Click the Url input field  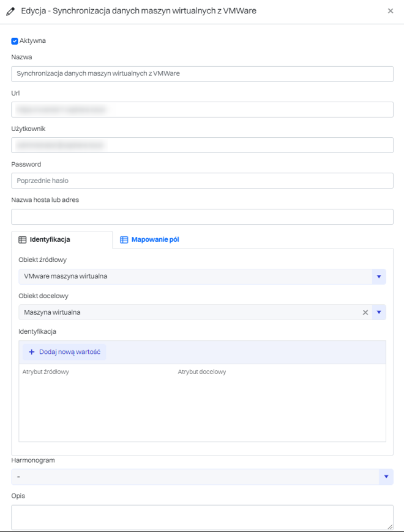click(x=202, y=110)
